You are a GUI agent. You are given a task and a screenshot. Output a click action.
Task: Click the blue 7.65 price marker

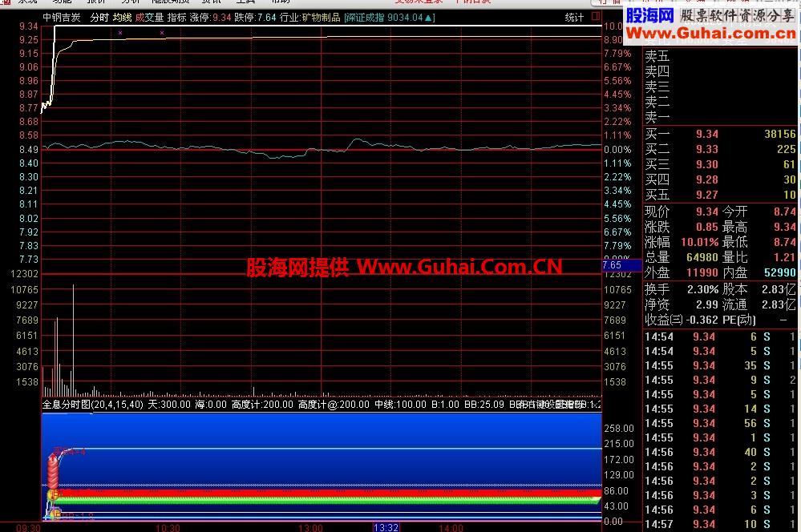click(x=621, y=265)
